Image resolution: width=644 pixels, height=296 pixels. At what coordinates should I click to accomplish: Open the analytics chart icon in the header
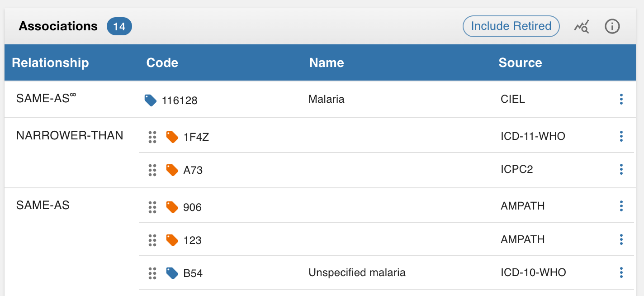pos(582,26)
